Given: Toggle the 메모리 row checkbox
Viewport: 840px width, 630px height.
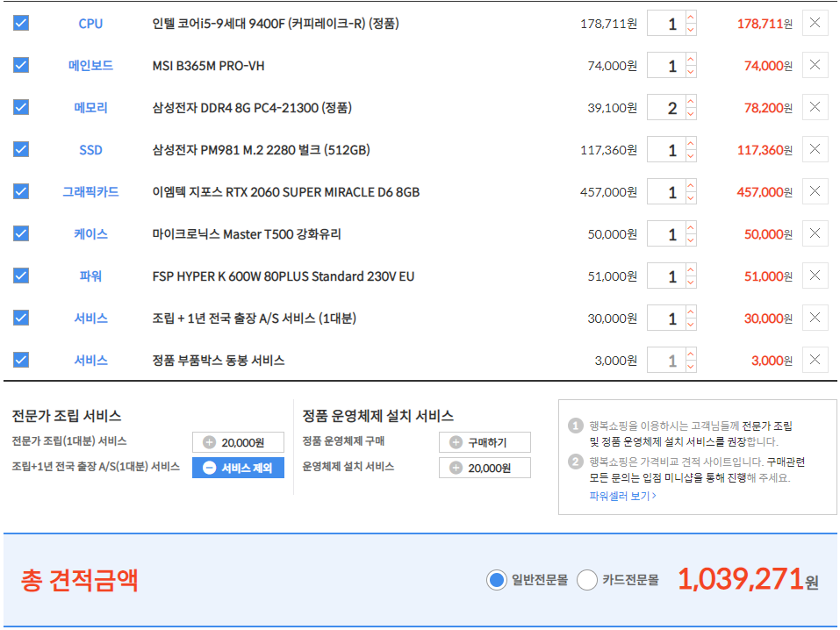Looking at the screenshot, I should pos(21,107).
